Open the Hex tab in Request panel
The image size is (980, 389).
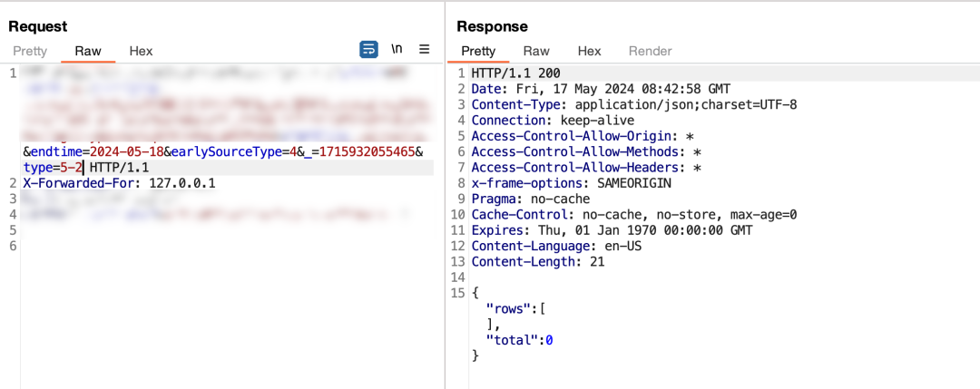(141, 52)
